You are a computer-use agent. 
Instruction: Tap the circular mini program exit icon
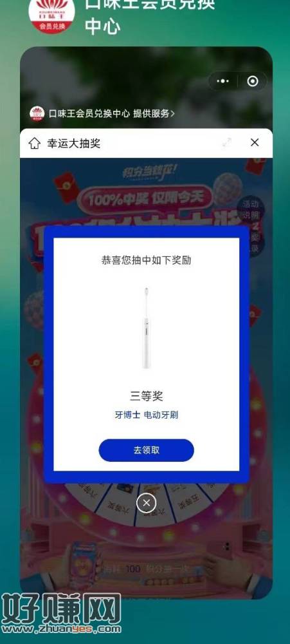[253, 81]
